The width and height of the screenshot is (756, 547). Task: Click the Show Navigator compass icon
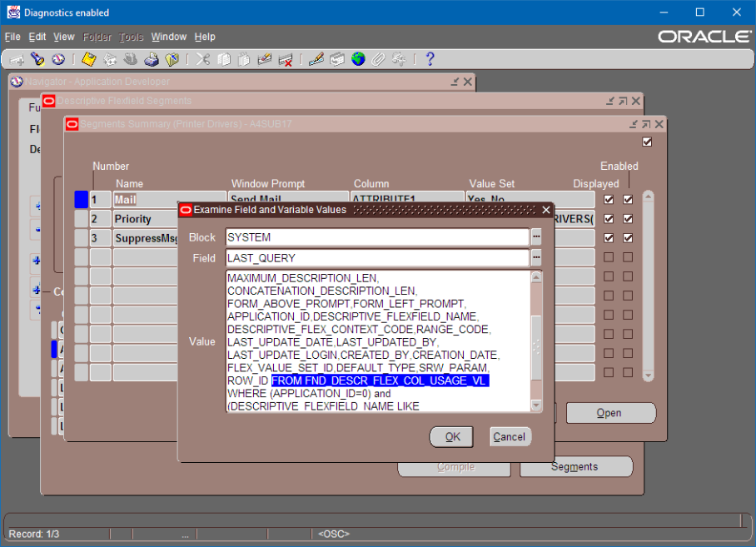58,59
